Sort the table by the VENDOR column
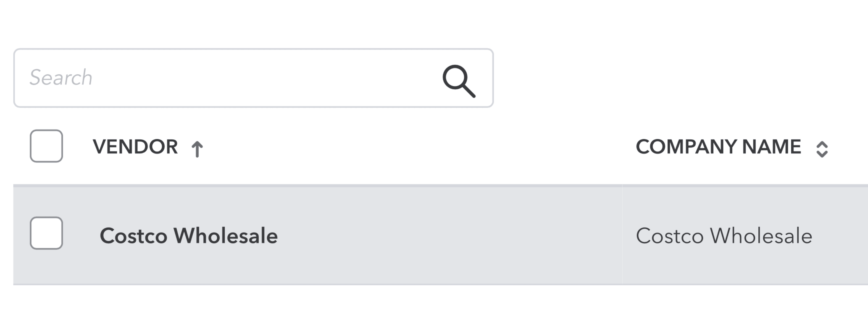Viewport: 868px width, 318px height. 135,147
